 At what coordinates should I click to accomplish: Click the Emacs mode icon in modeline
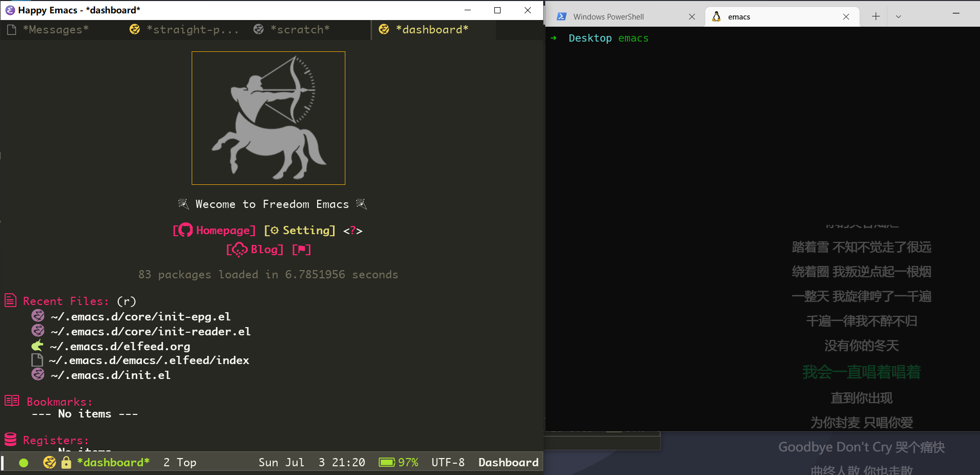coord(49,462)
